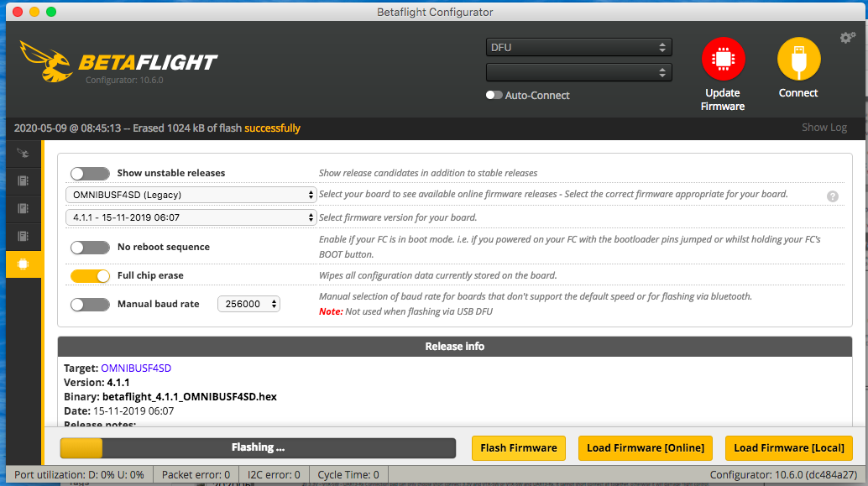The height and width of the screenshot is (486, 868).
Task: Open the empty dropdown below DFU
Action: click(x=578, y=72)
